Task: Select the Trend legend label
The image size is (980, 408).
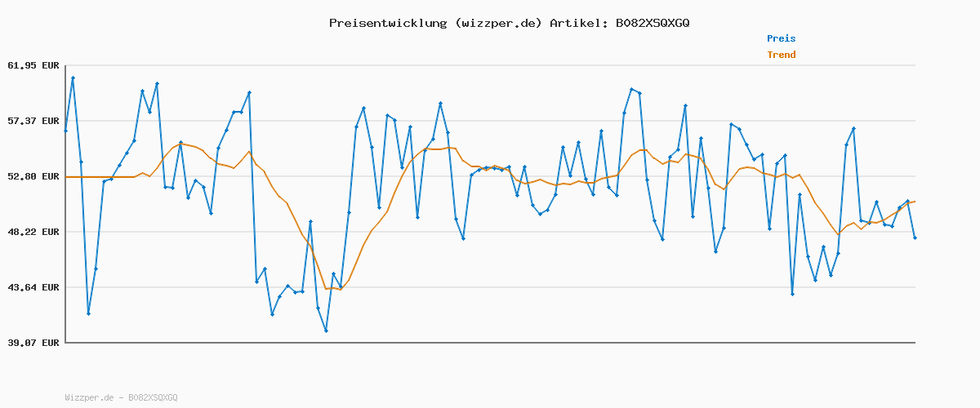Action: point(781,55)
